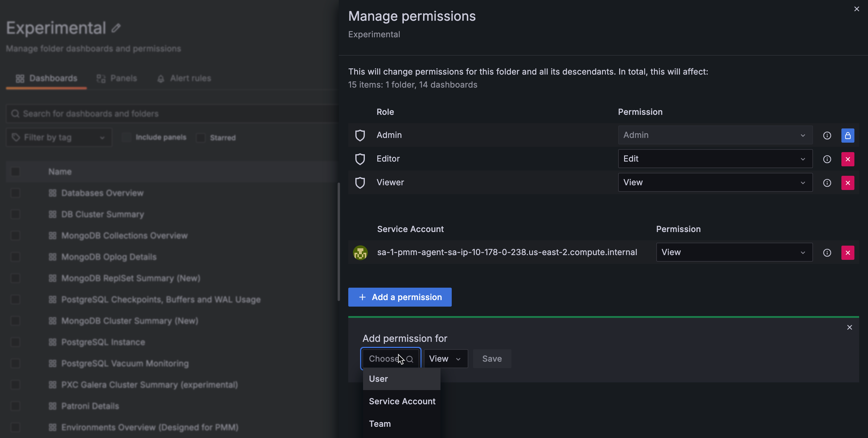Open the new permission level View dropdown
This screenshot has height=438, width=868.
(445, 359)
